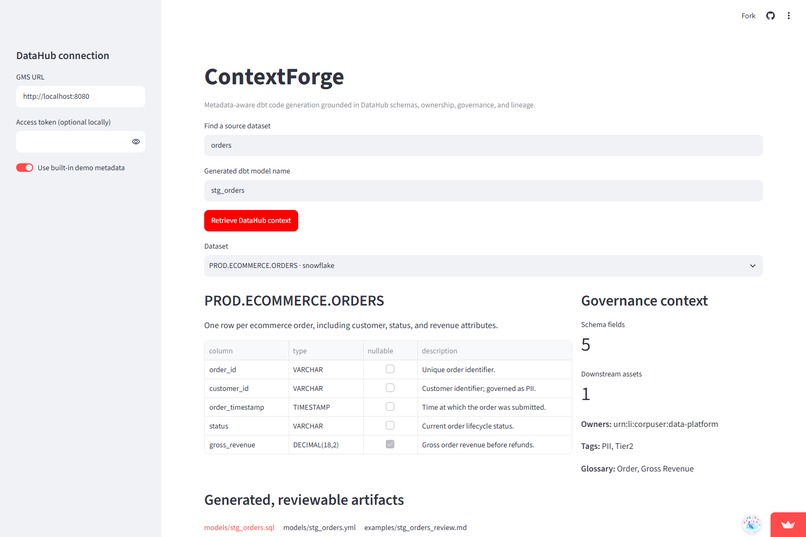Click the Generated dbt model name field
Viewport: 806px width, 537px height.
tap(483, 191)
